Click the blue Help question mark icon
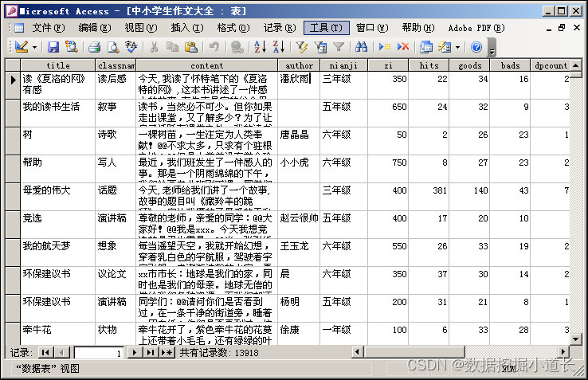The height and width of the screenshot is (380, 588). pyautogui.click(x=476, y=47)
